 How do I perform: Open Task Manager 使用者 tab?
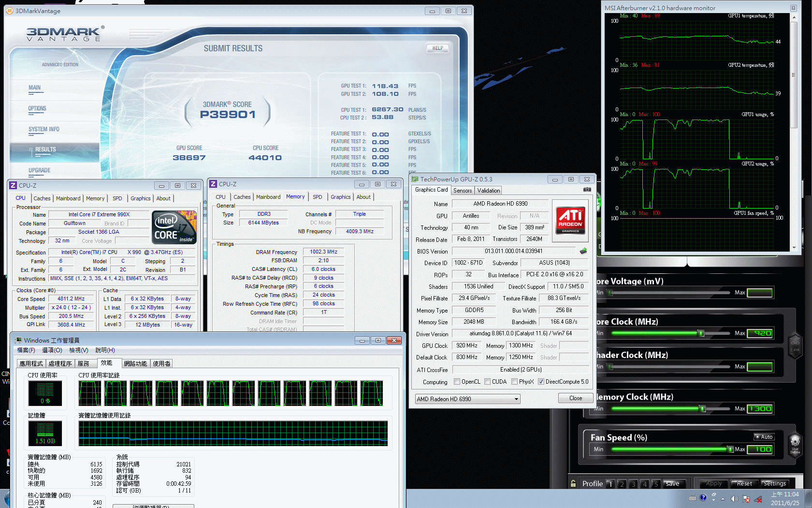tap(161, 364)
